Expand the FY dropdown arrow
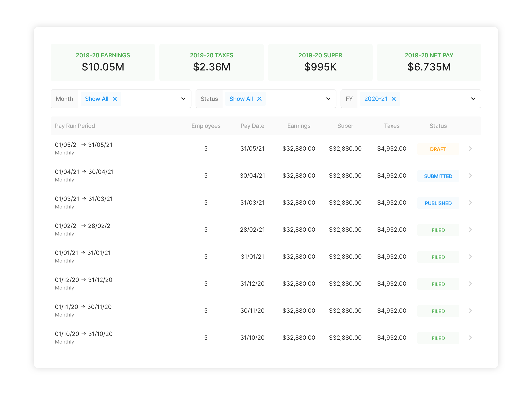The height and width of the screenshot is (395, 532). point(473,99)
